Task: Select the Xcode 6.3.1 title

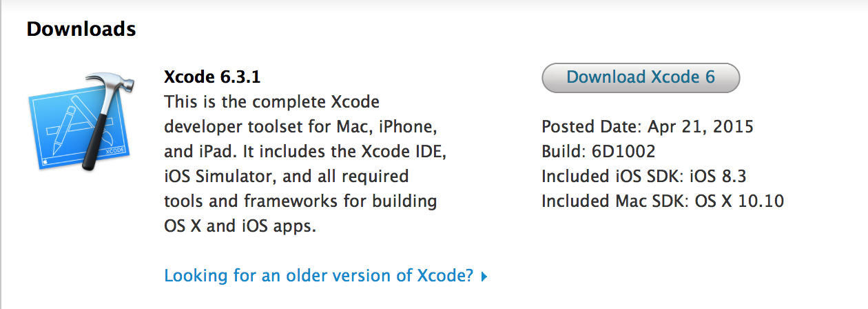Action: click(211, 77)
